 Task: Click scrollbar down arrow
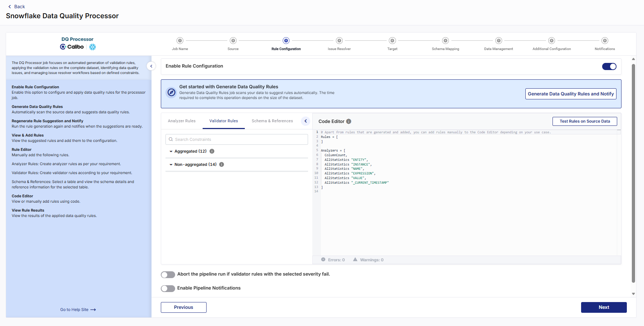[633, 294]
